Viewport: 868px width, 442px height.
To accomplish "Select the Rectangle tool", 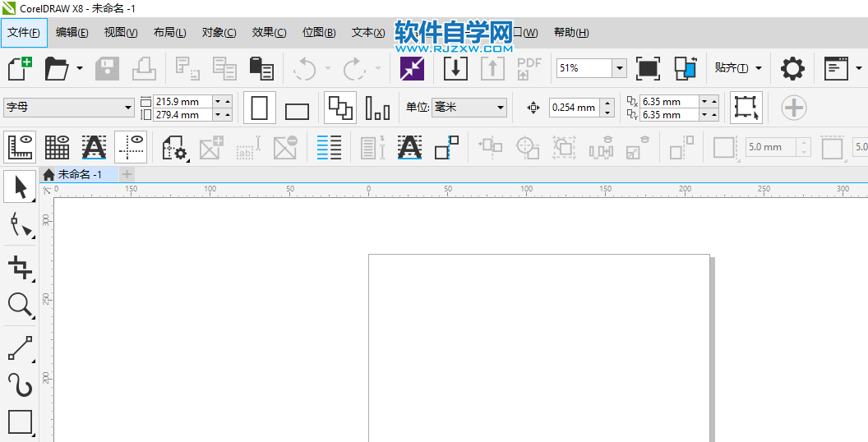I will (x=20, y=422).
